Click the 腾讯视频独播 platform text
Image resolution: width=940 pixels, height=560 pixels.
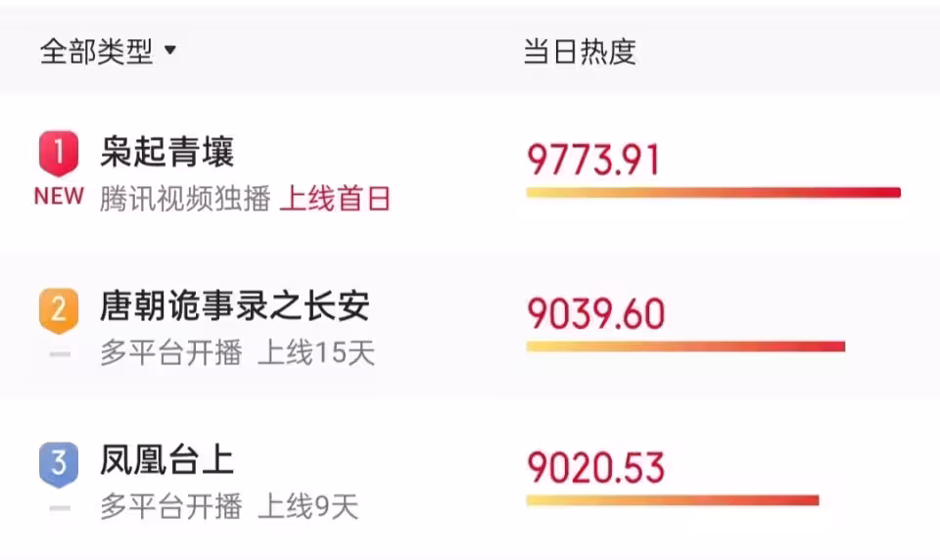185,200
